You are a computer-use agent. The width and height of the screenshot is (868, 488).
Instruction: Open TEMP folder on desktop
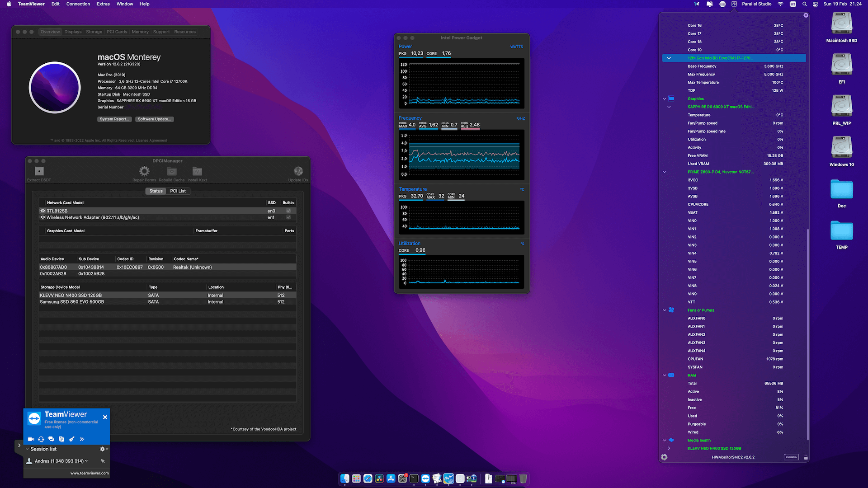842,230
